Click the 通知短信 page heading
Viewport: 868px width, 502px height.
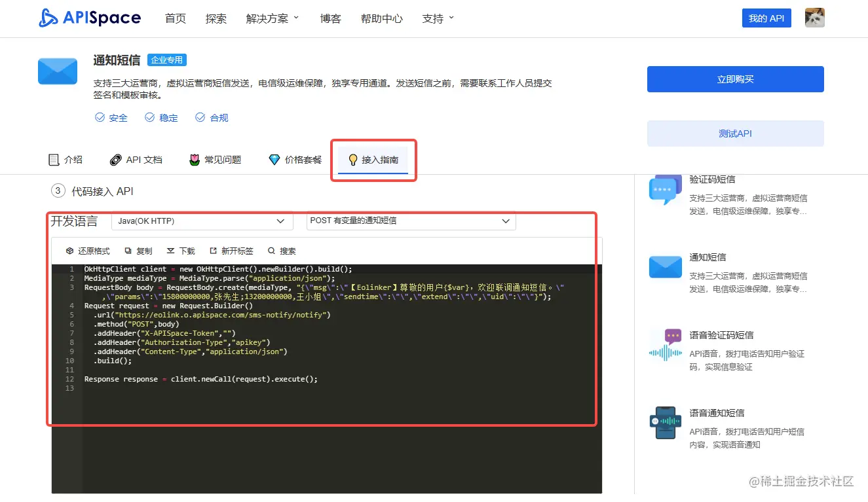pyautogui.click(x=117, y=60)
